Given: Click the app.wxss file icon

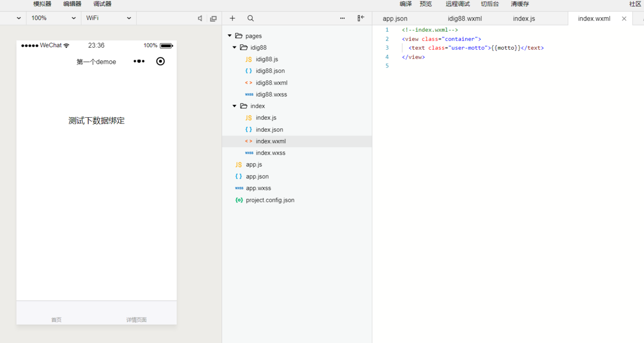Looking at the screenshot, I should click(x=239, y=188).
